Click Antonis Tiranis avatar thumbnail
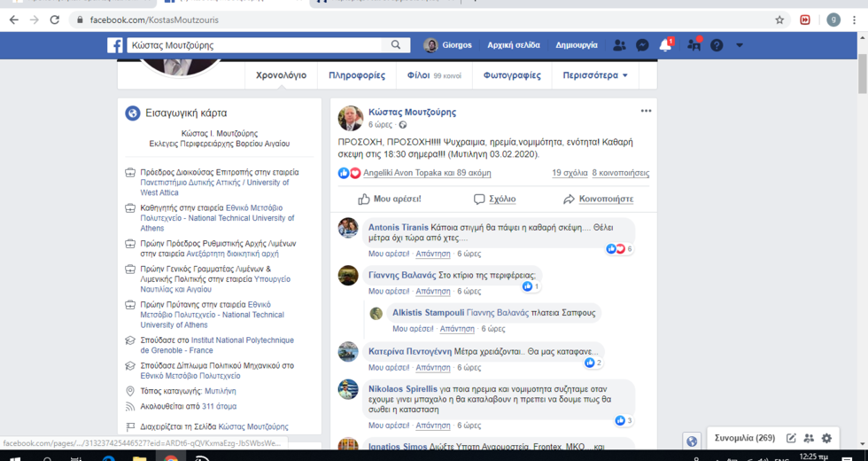 (348, 227)
